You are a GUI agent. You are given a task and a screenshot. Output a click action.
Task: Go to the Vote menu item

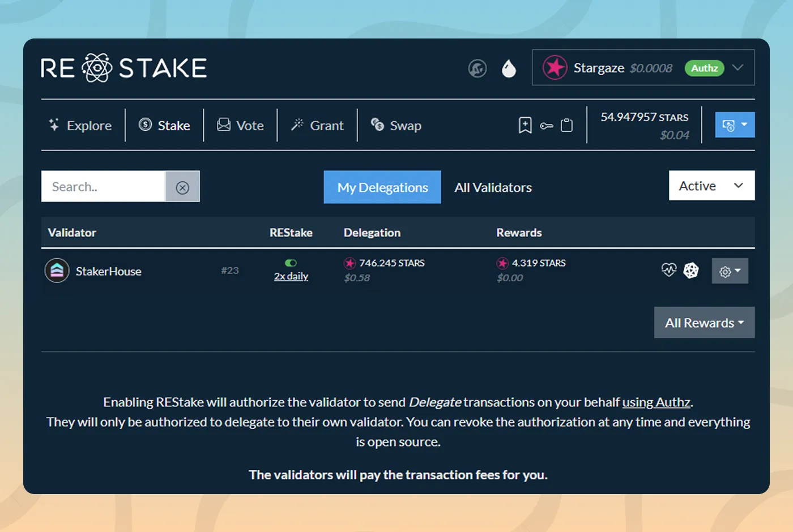click(241, 125)
